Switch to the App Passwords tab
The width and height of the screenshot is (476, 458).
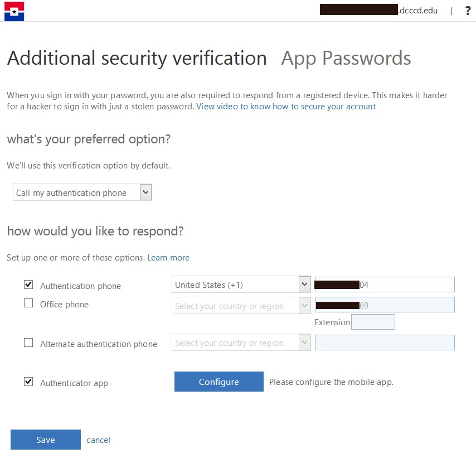coord(346,58)
